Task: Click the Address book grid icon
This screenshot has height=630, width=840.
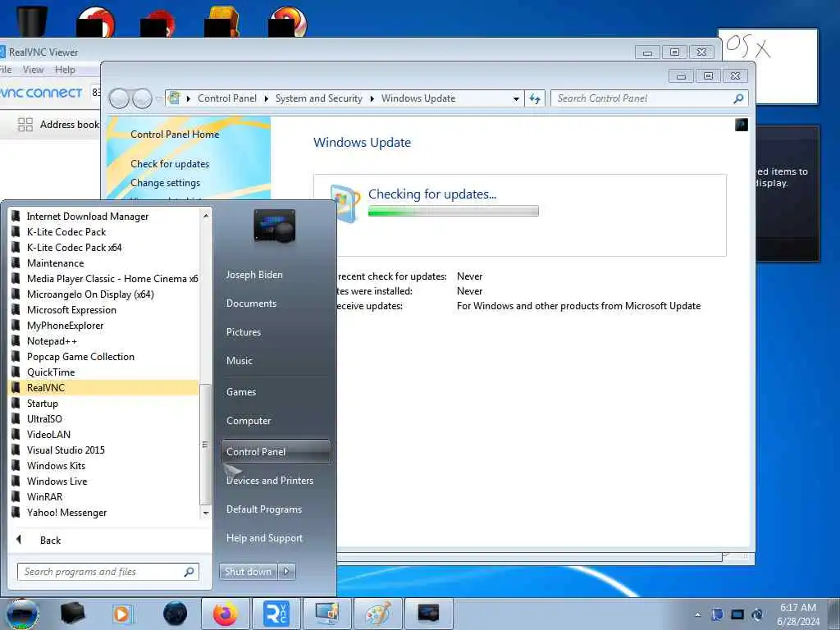Action: (x=25, y=125)
